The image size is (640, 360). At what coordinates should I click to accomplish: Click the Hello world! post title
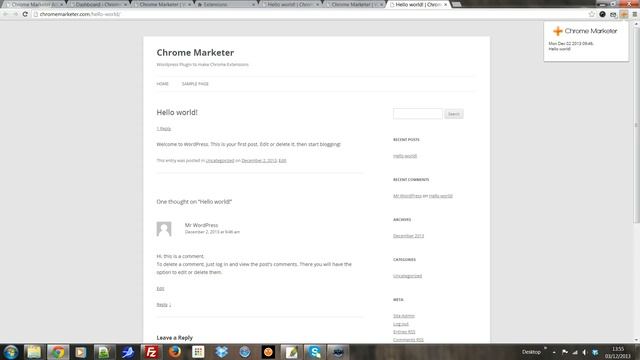[177, 112]
